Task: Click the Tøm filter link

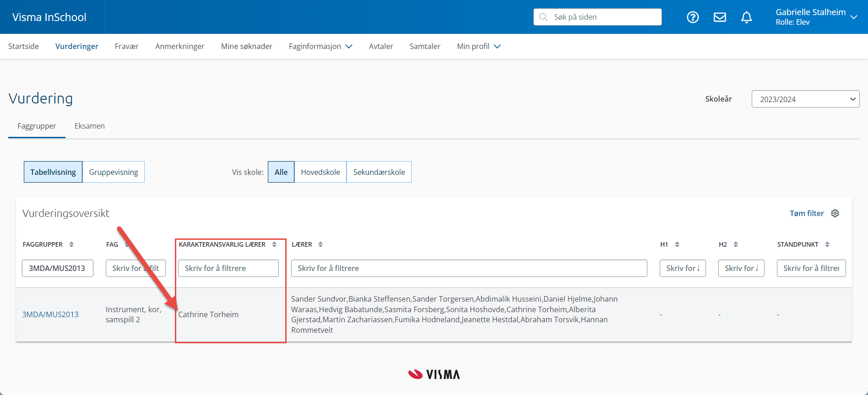Action: pyautogui.click(x=806, y=213)
